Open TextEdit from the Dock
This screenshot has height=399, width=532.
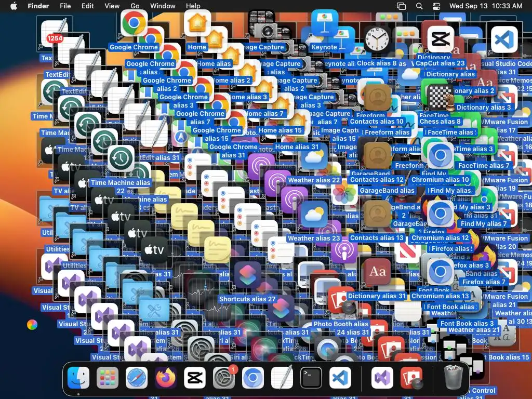pos(282,378)
